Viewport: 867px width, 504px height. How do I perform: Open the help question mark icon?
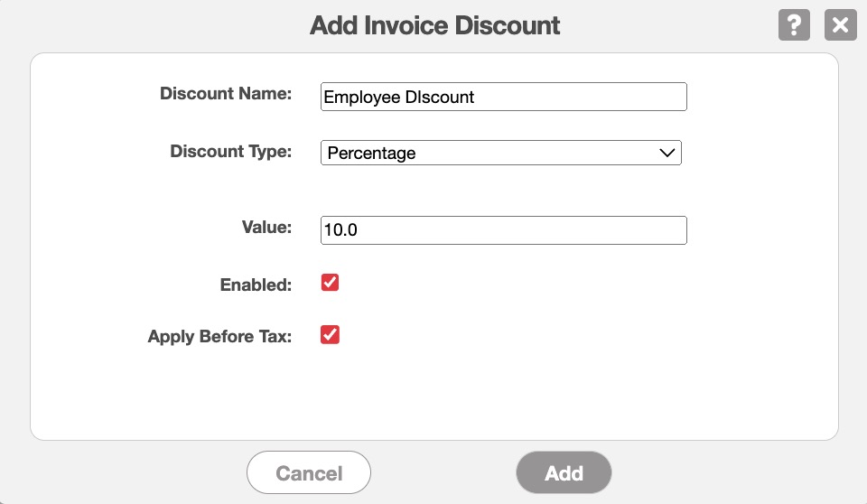click(794, 25)
